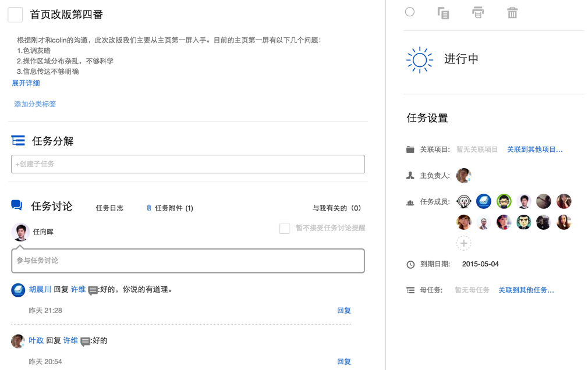Delete task using trash icon
The width and height of the screenshot is (588, 370).
[512, 13]
